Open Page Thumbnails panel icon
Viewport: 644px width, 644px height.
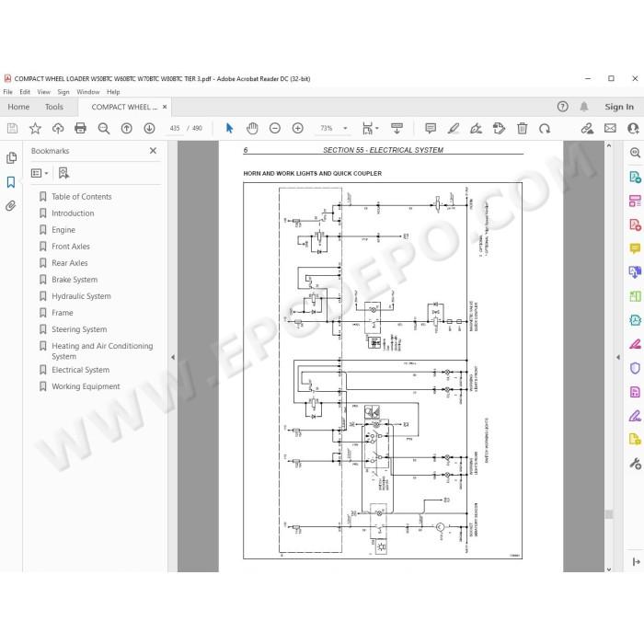(x=11, y=157)
